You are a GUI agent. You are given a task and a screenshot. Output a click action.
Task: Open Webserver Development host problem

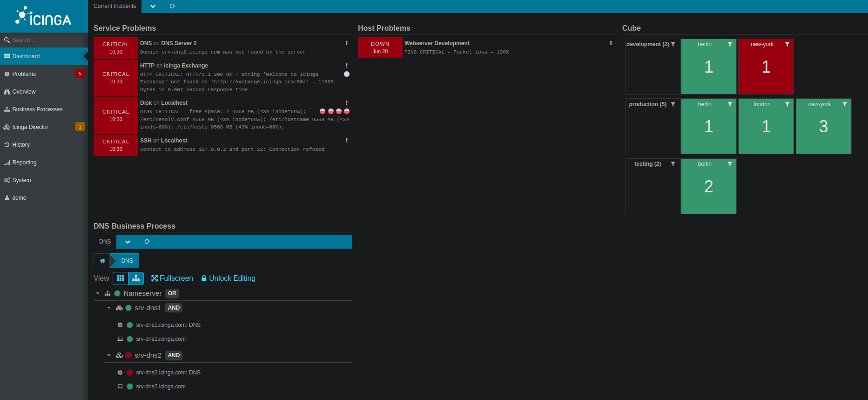pyautogui.click(x=437, y=43)
